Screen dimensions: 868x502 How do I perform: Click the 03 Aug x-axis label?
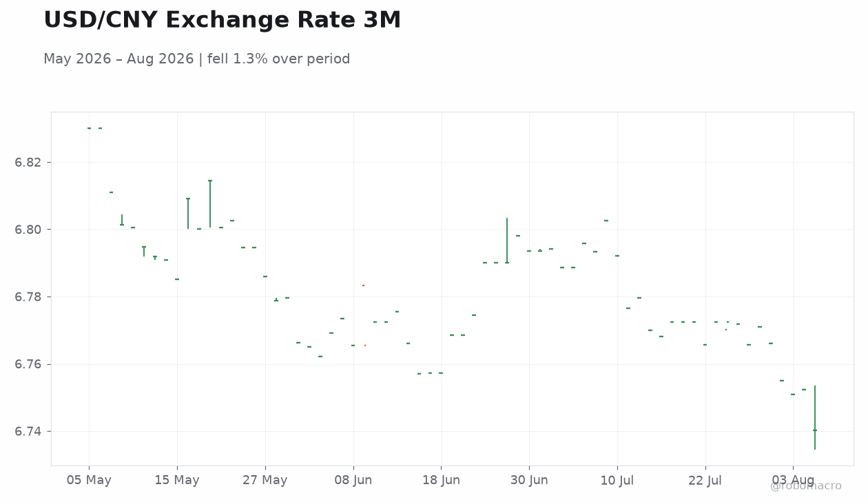(x=793, y=480)
